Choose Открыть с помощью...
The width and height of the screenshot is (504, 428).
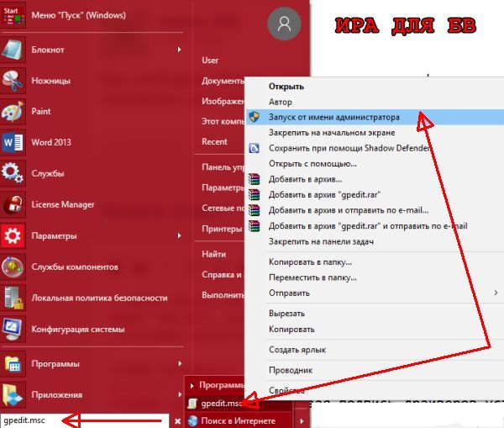[x=312, y=164]
